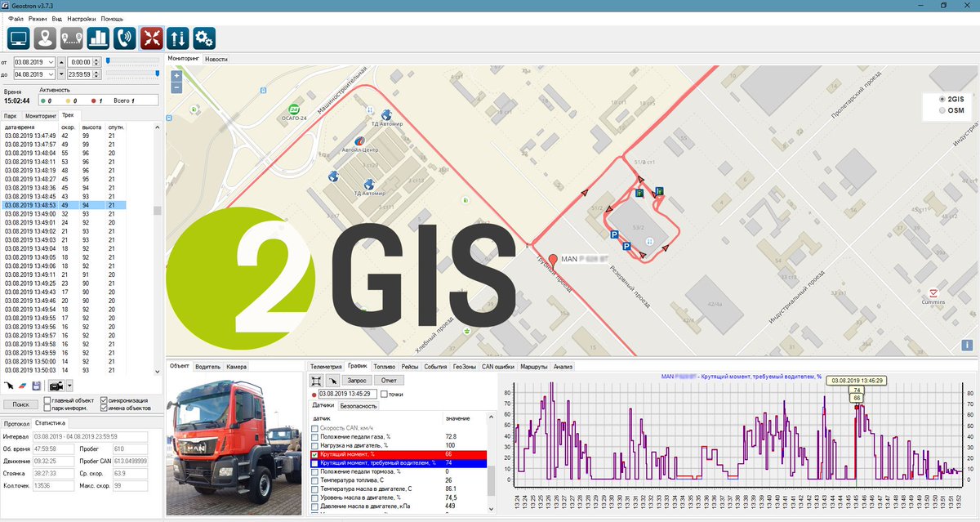Screen dimensions: 980x522
Task: Open the Протокол tab
Action: (16, 423)
